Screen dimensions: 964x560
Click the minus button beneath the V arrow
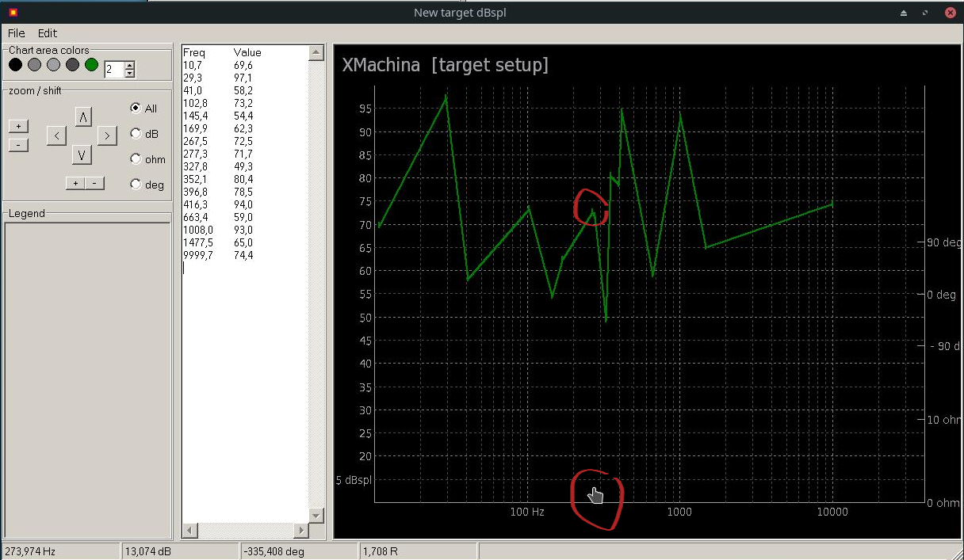94,184
